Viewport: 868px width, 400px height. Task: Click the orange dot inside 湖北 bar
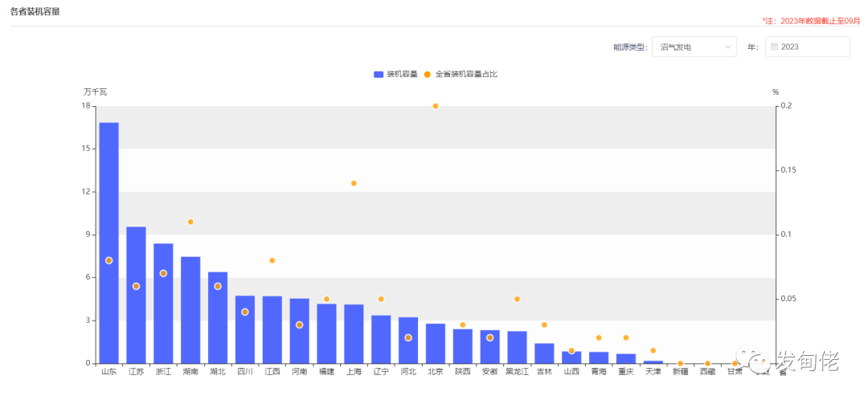(x=218, y=286)
